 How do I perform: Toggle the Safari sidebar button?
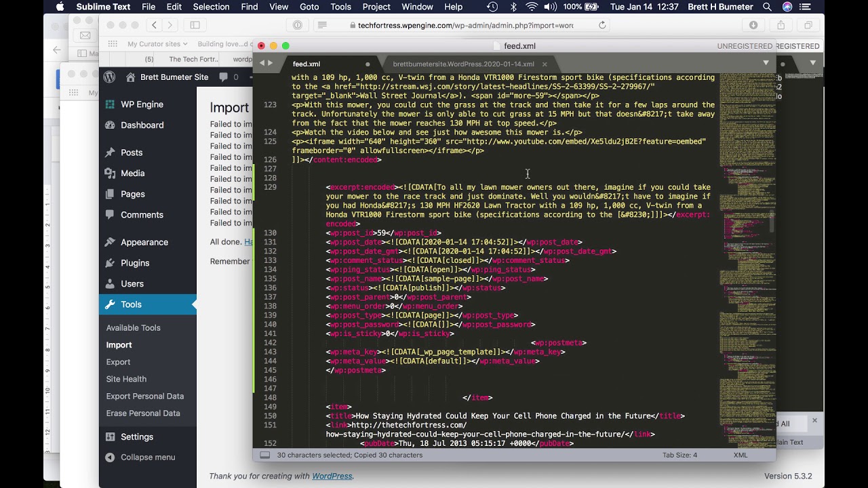(195, 25)
